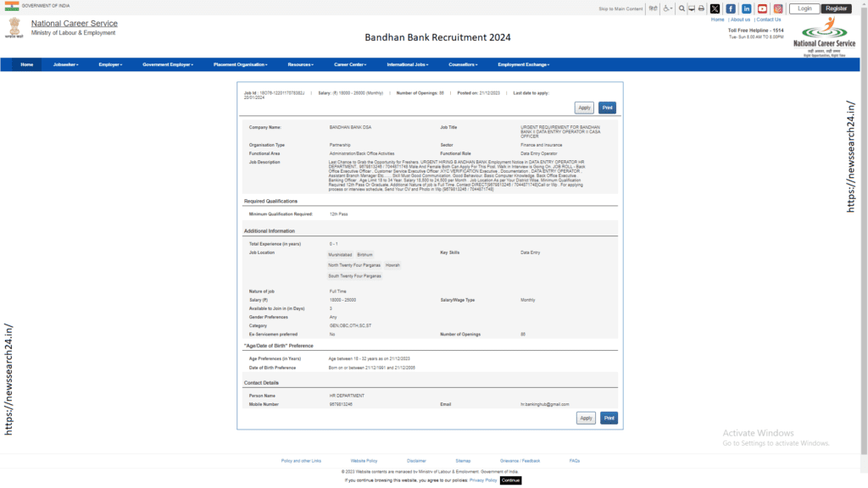
Task: Click the Login button
Action: pyautogui.click(x=804, y=8)
